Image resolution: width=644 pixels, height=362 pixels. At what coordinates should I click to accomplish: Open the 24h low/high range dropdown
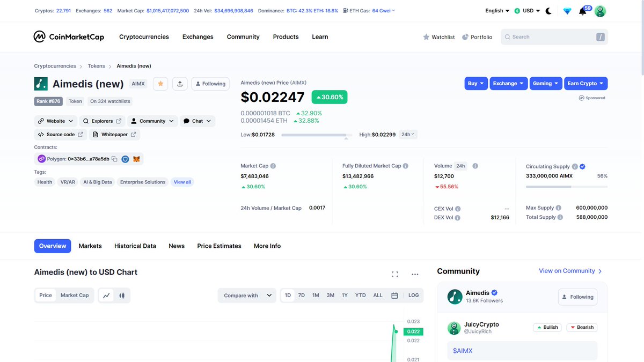pyautogui.click(x=409, y=135)
